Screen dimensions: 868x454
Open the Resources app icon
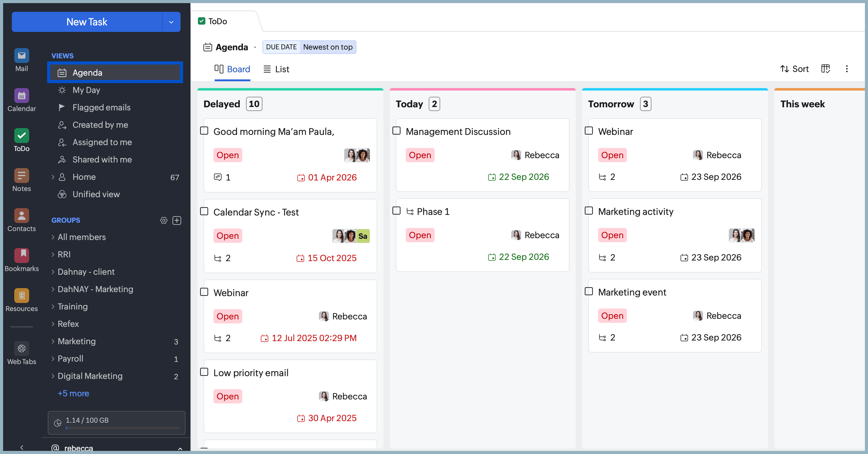tap(22, 296)
